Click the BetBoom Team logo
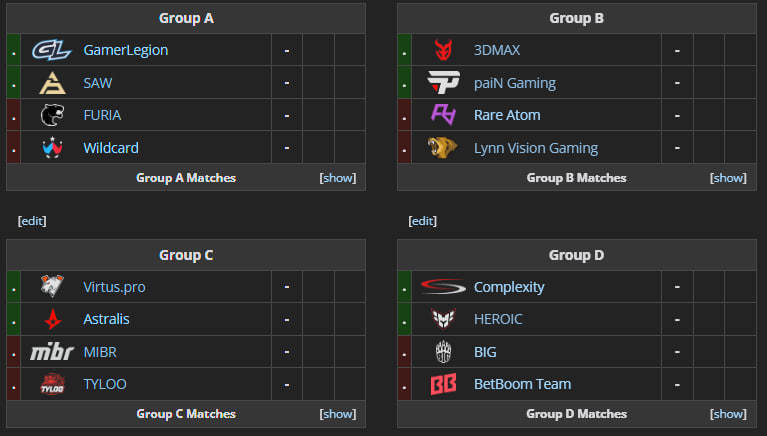The image size is (767, 436). [x=442, y=384]
